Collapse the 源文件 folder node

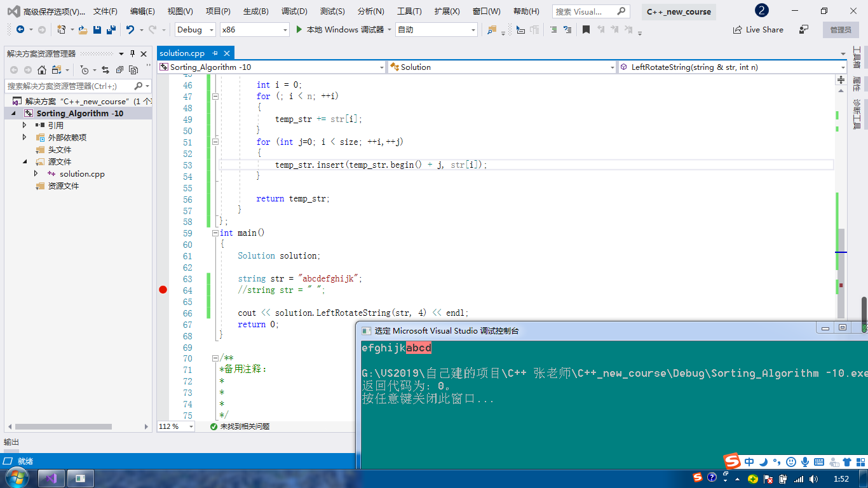pos(24,161)
